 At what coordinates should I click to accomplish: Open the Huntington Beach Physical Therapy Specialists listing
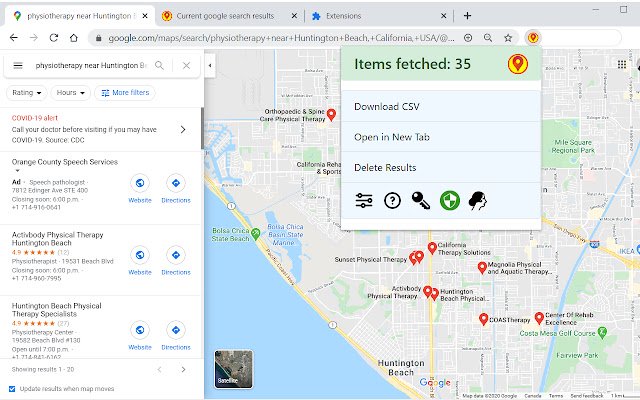coord(57,310)
